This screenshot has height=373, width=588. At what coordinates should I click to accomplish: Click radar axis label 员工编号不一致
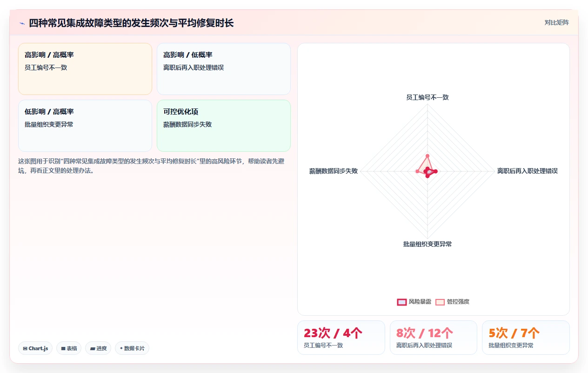(428, 97)
